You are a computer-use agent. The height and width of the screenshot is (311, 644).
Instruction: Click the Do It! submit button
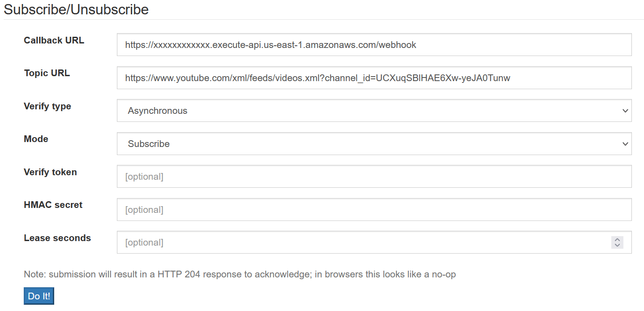pyautogui.click(x=39, y=296)
